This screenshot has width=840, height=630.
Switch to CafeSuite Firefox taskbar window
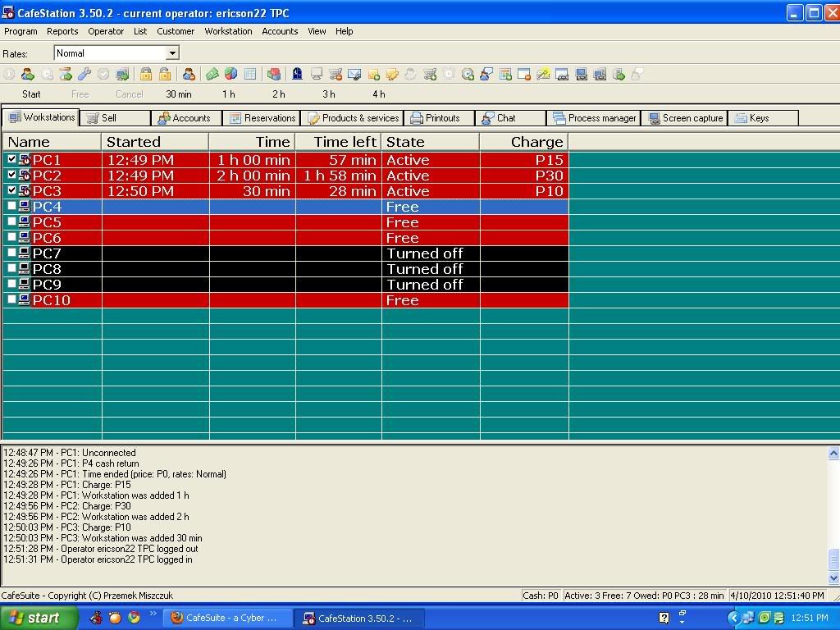coord(226,618)
